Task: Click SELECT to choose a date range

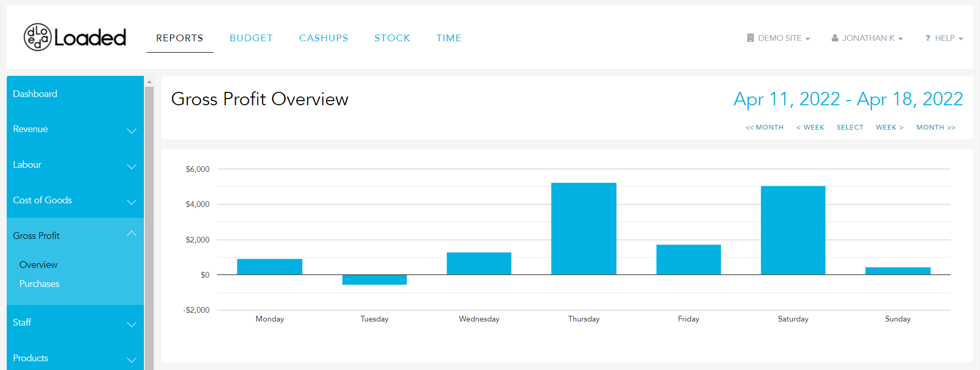Action: [850, 127]
